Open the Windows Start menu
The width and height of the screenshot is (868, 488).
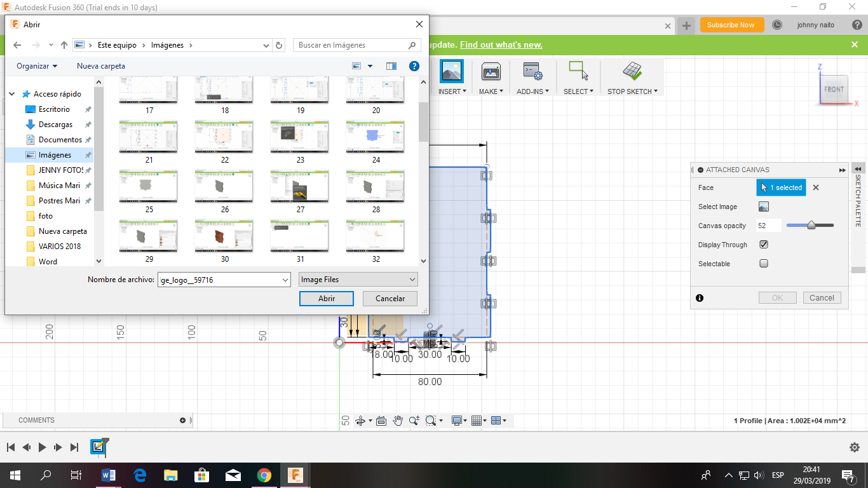[15, 475]
